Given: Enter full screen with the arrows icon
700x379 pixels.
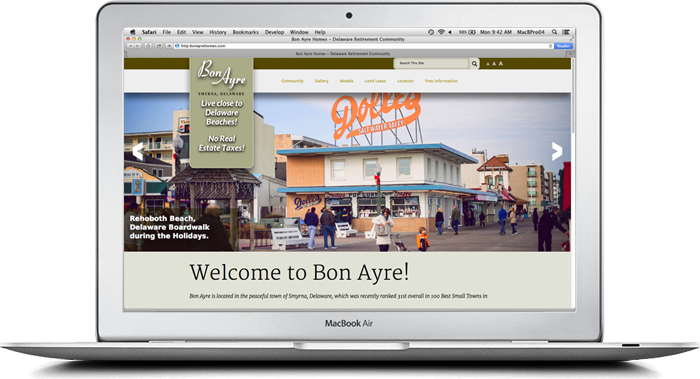Looking at the screenshot, I should pyautogui.click(x=571, y=39).
